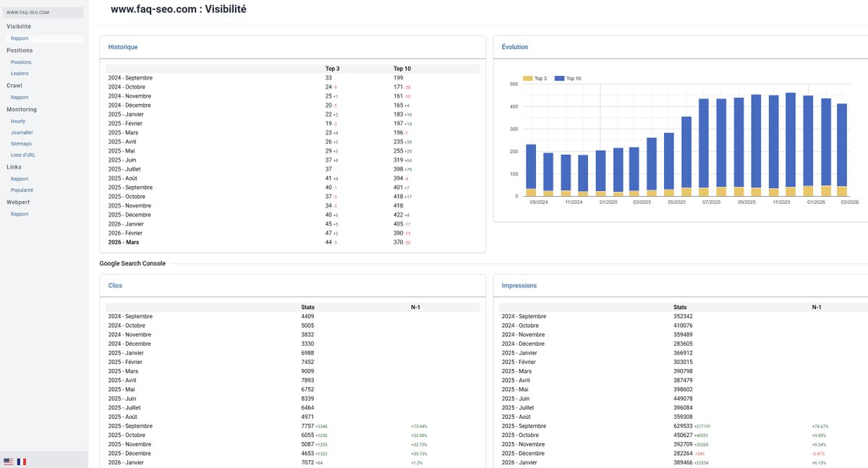868x468 pixels.
Task: Open the Webperf Rapport link
Action: (20, 214)
